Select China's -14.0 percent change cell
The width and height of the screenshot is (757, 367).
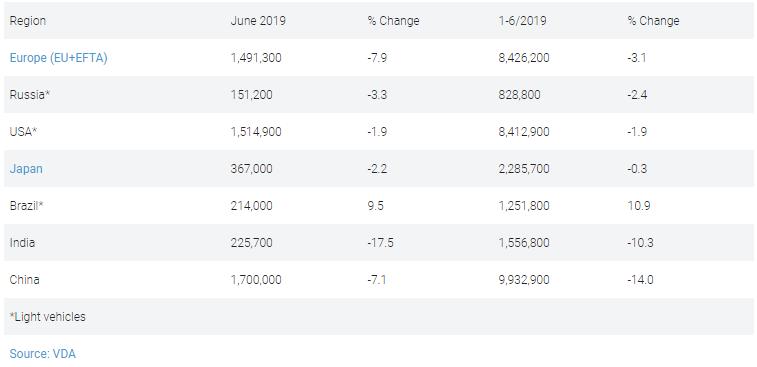[641, 280]
